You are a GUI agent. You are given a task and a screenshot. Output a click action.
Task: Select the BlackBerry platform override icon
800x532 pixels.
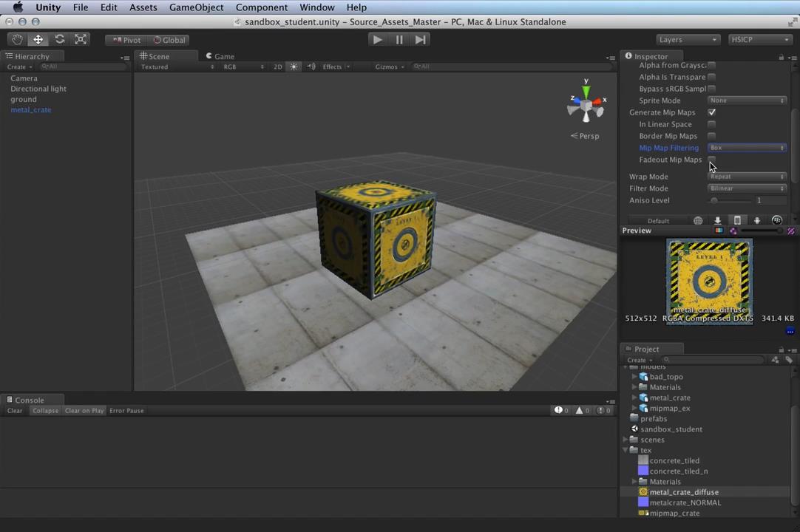coord(776,220)
